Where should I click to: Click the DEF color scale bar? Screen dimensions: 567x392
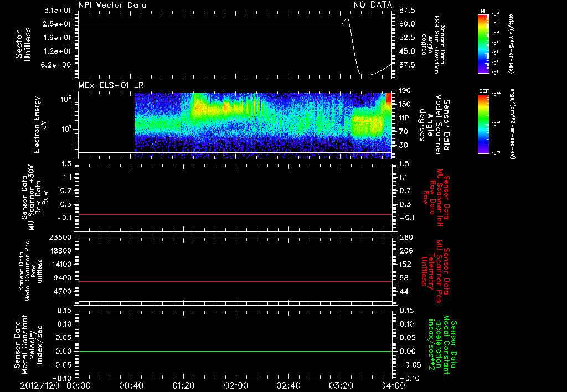click(x=484, y=124)
